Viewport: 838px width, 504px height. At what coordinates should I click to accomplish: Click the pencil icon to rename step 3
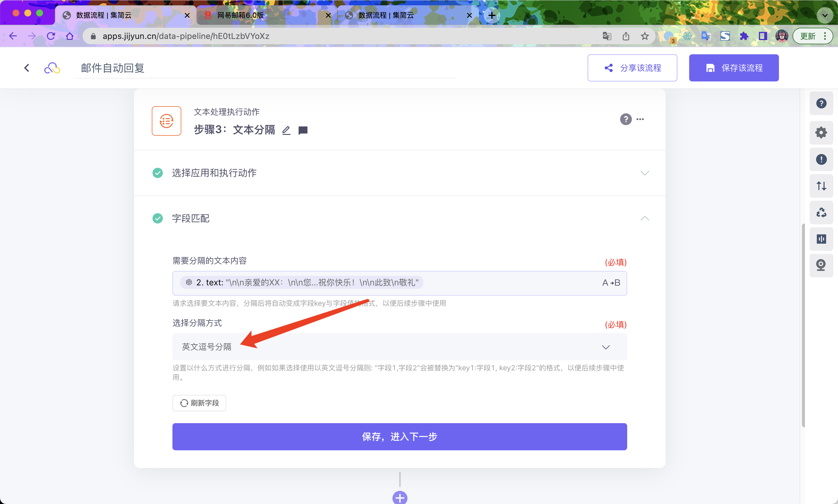[x=286, y=130]
